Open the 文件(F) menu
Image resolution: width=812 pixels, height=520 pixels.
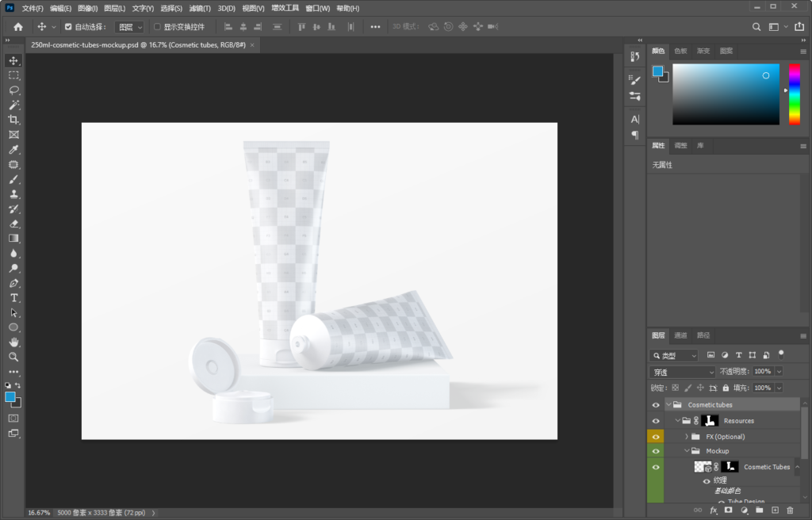click(x=33, y=8)
